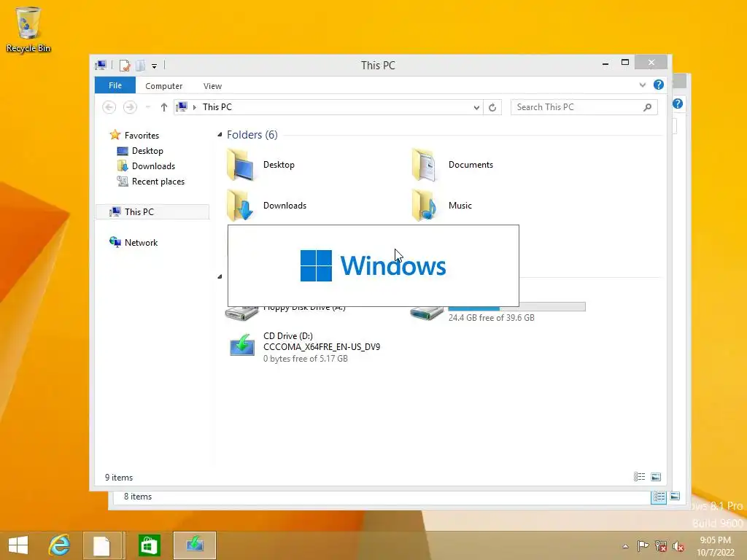Select the Music folder icon
This screenshot has width=747, height=560.
click(424, 206)
